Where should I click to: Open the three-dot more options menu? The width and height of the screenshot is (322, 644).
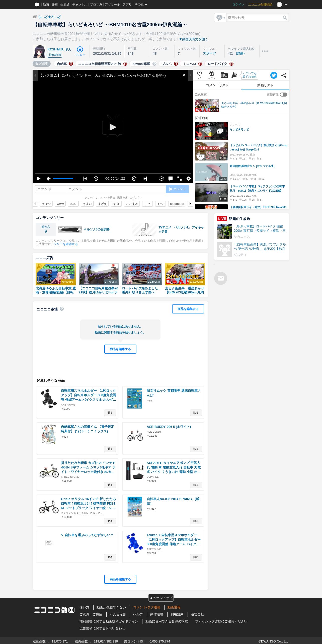pos(265,51)
